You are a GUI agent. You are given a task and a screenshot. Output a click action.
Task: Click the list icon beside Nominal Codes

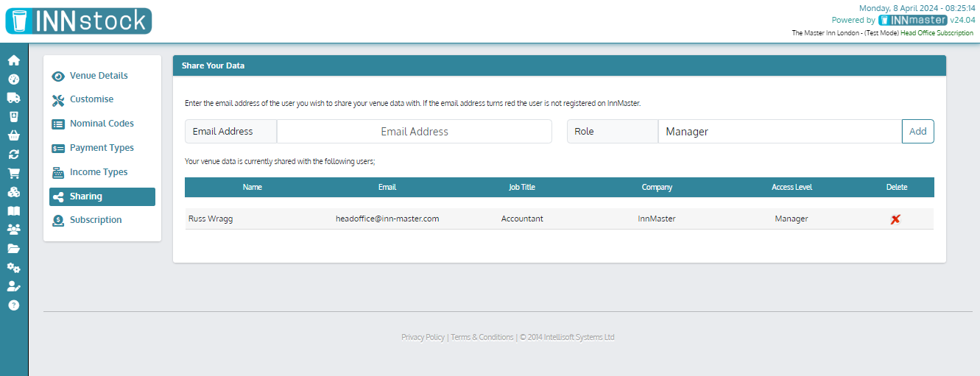tap(58, 124)
